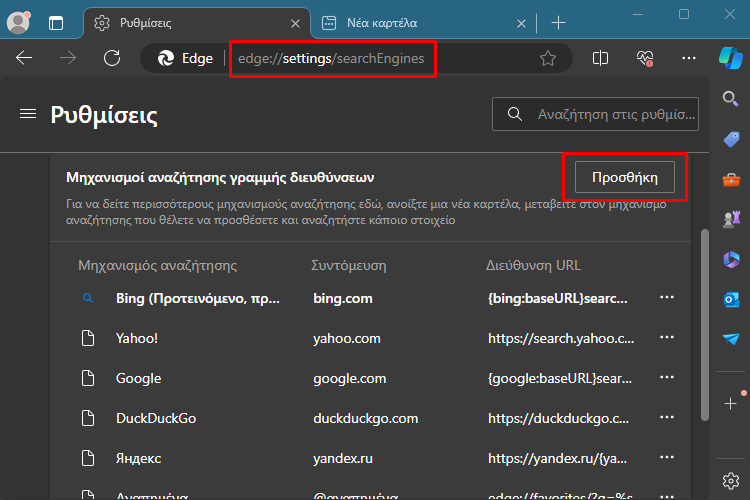Open the Tools briefcase sidebar icon

731,180
